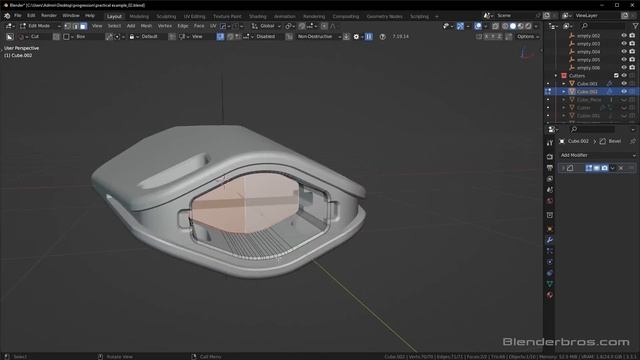Screen dimensions: 640x360
Task: Click the help question-mark icon in tool header
Action: 382,37
